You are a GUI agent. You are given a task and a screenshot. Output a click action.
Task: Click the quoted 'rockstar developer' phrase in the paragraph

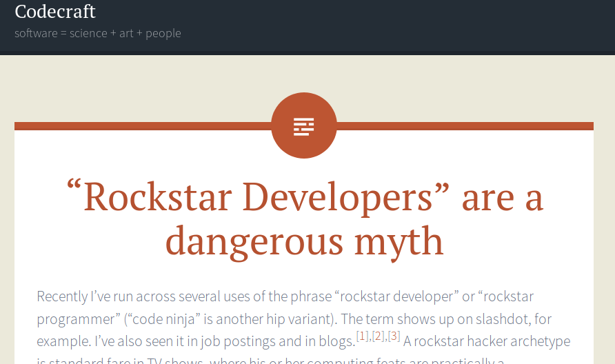[x=396, y=296]
